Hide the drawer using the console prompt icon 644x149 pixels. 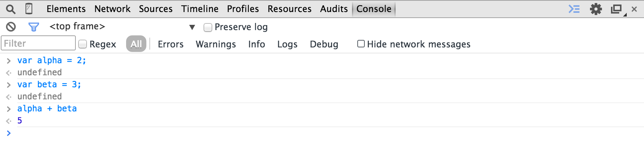(574, 9)
